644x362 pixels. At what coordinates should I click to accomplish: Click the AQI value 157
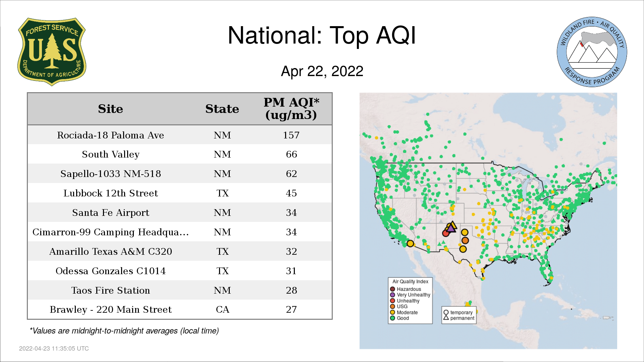[x=291, y=135]
